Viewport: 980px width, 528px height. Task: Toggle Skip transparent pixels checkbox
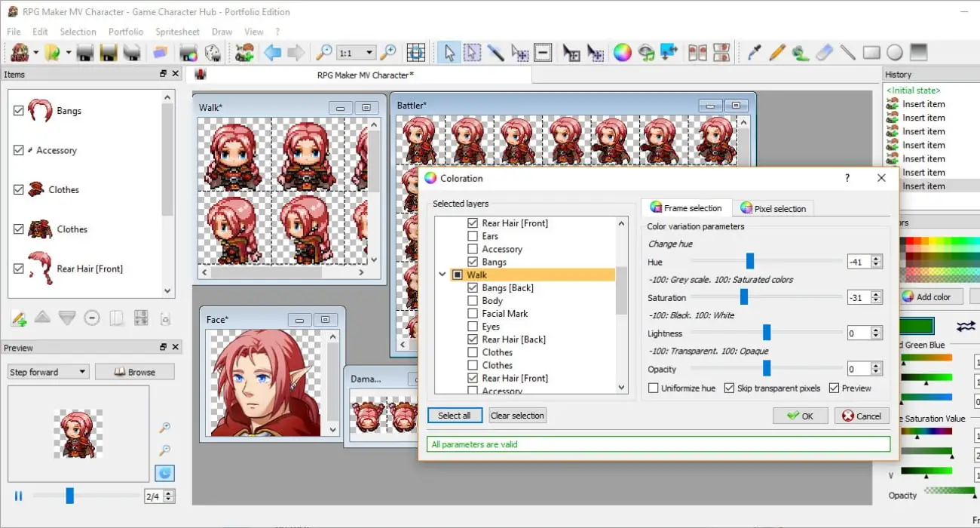pyautogui.click(x=729, y=388)
